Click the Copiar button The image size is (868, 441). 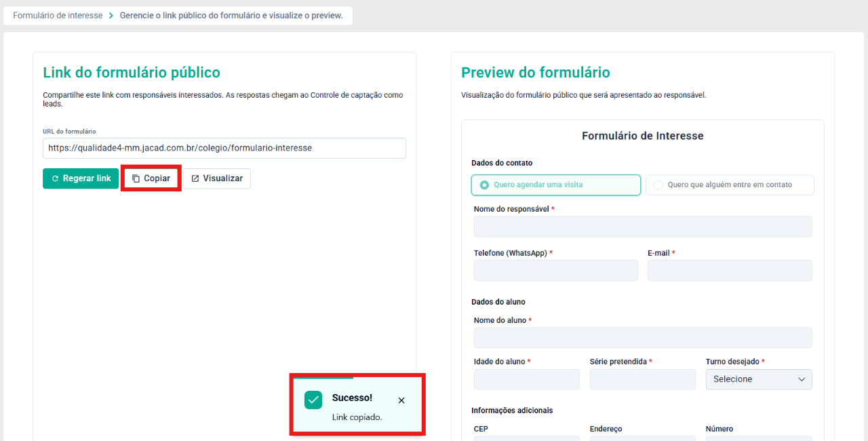click(151, 178)
